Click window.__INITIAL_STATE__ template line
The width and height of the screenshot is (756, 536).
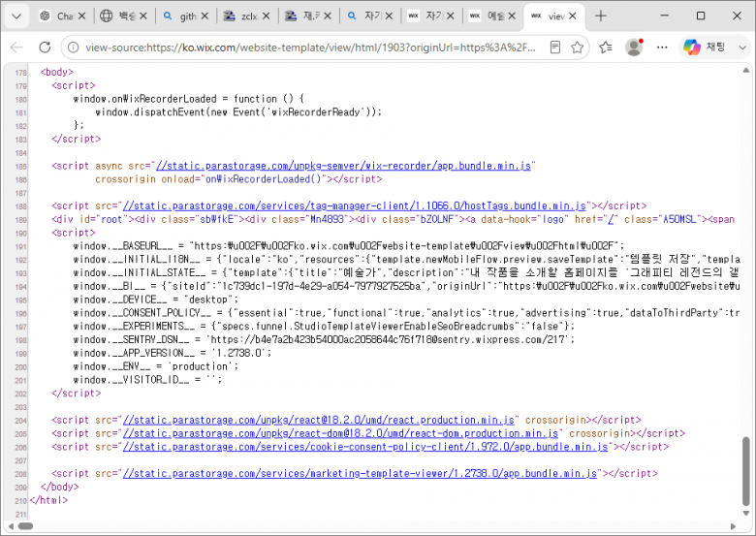406,272
